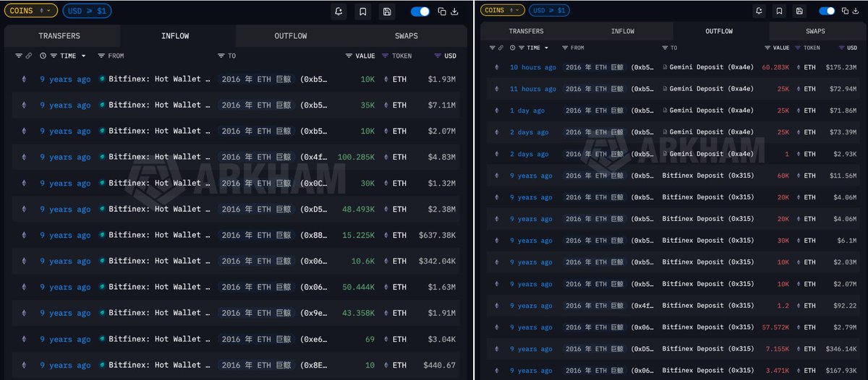
Task: Click the $637.38K USD amount
Action: [438, 235]
